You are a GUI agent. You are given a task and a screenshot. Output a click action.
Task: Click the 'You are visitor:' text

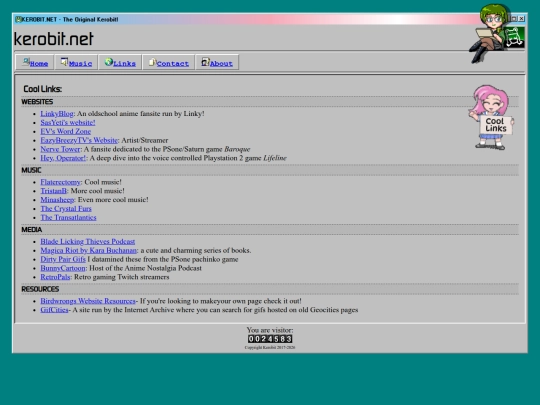(270, 330)
